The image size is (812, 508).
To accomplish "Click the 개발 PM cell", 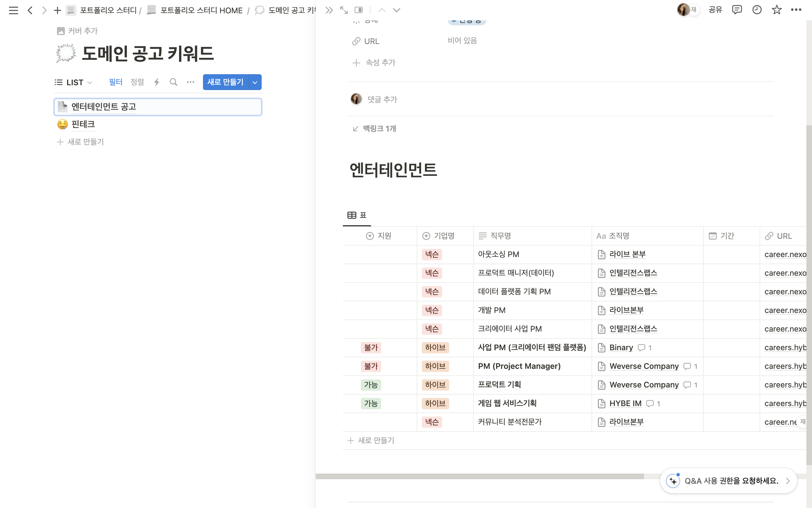I will 533,310.
